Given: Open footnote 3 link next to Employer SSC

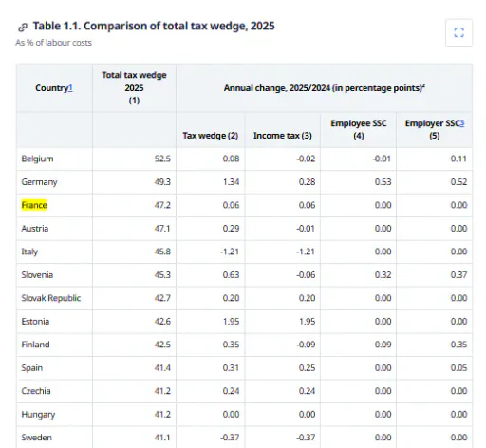Looking at the screenshot, I should (462, 123).
